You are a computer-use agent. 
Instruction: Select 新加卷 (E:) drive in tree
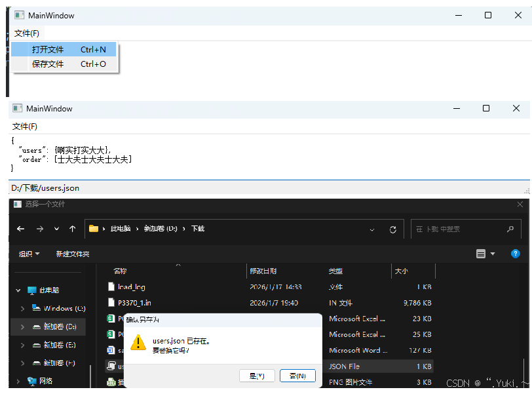60,345
